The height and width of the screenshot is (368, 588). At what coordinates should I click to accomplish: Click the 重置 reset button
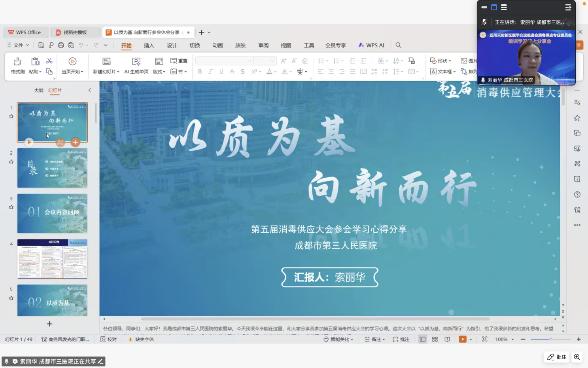click(179, 61)
